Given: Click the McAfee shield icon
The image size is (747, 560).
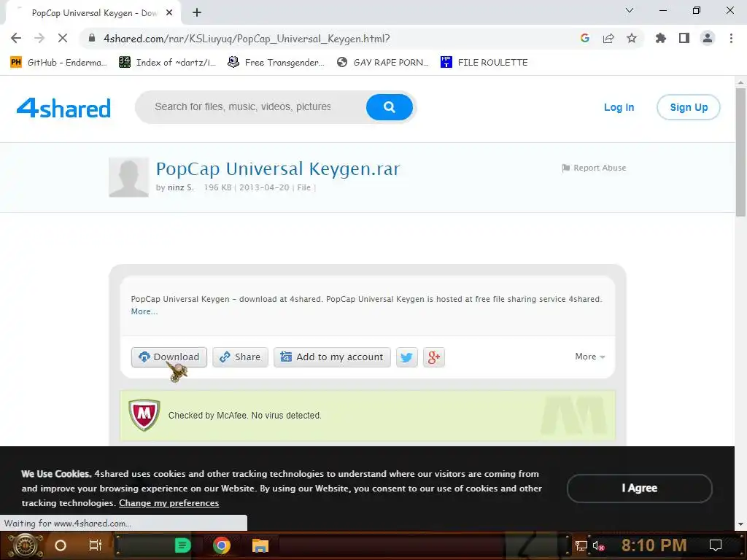Looking at the screenshot, I should pos(144,415).
